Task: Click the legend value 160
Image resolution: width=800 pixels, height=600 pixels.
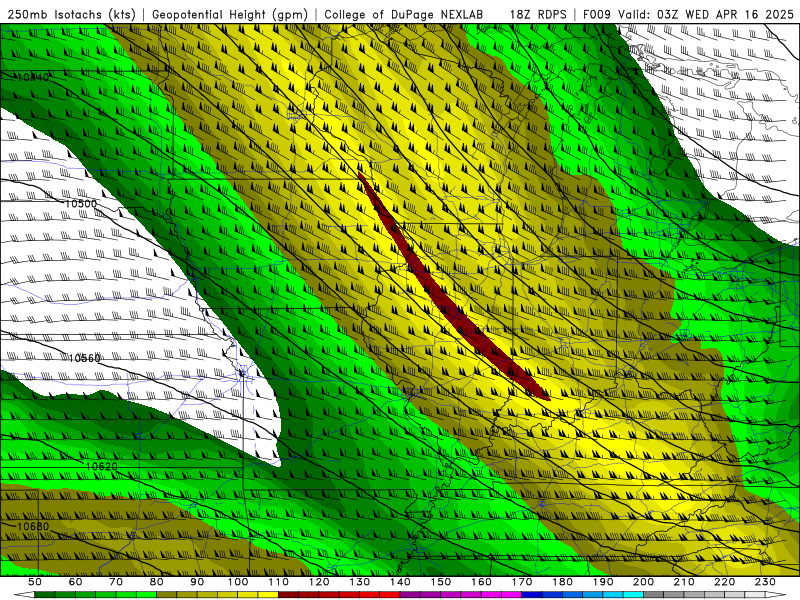Action: (481, 582)
